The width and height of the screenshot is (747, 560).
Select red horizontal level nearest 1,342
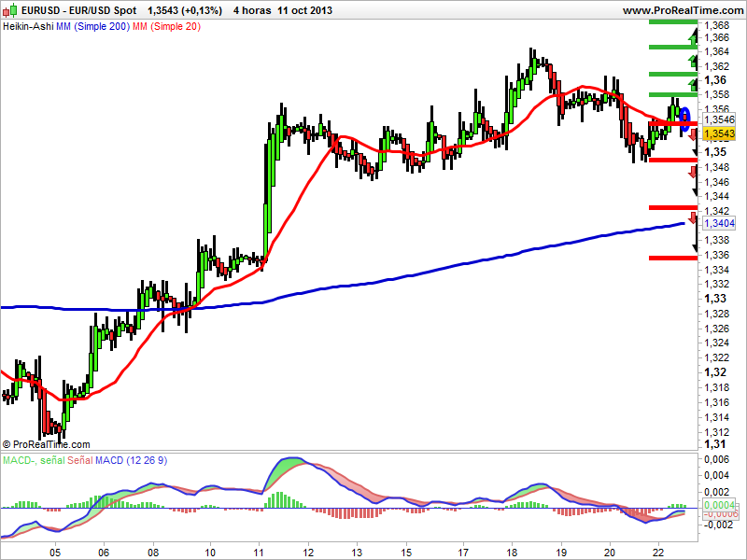point(673,207)
